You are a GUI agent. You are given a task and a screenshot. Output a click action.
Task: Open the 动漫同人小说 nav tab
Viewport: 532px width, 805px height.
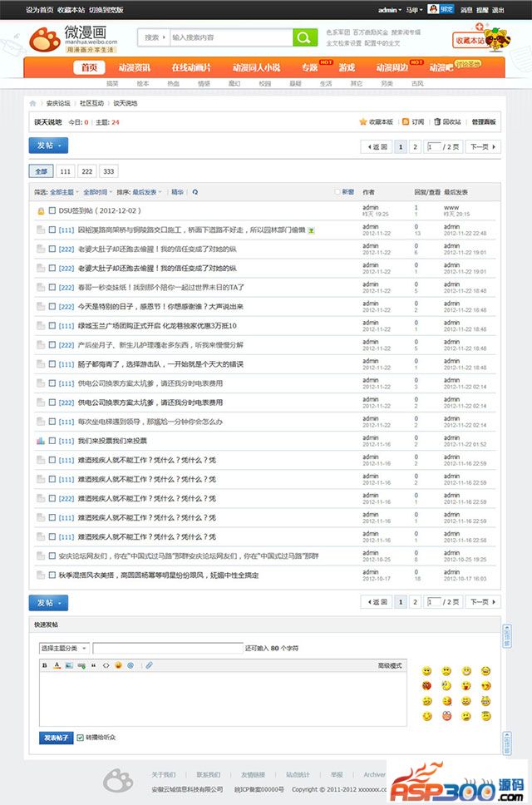pos(256,67)
